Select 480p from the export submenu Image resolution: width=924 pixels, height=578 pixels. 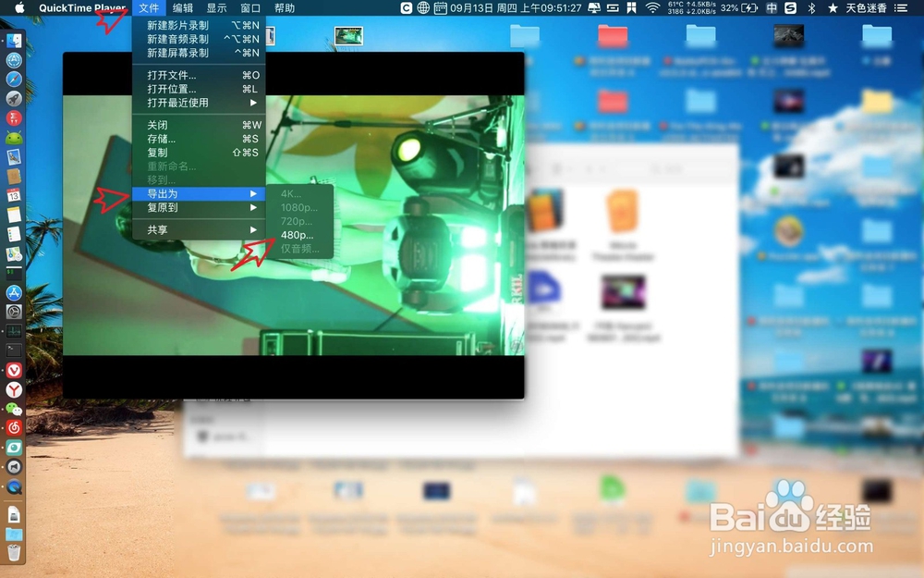click(298, 236)
